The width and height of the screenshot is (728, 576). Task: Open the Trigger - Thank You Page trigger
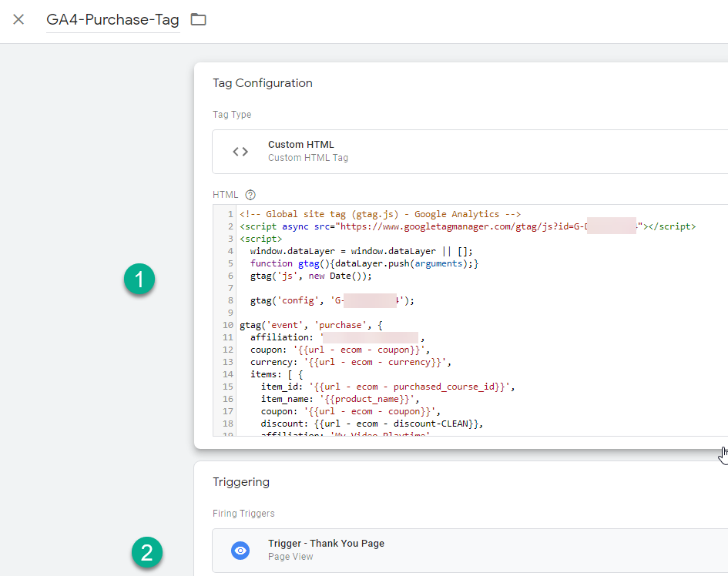click(326, 544)
